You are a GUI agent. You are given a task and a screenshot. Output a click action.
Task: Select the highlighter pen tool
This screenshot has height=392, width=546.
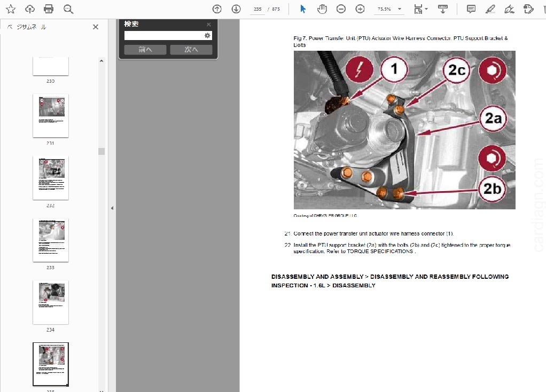click(x=490, y=9)
